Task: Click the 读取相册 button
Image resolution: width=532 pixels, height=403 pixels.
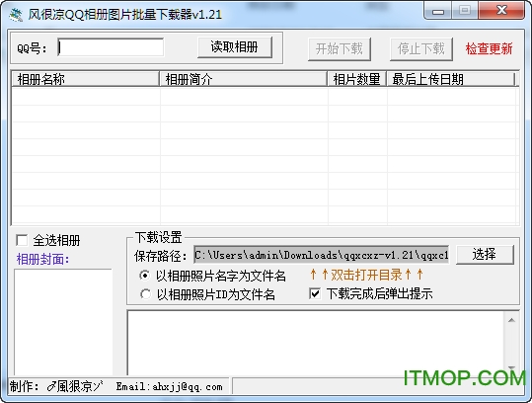Action: point(235,47)
